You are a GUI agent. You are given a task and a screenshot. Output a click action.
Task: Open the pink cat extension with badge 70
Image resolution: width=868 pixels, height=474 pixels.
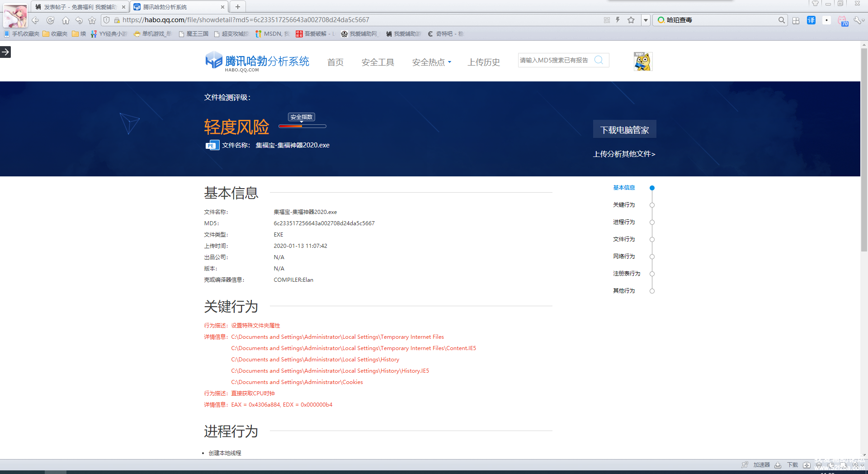pos(843,21)
